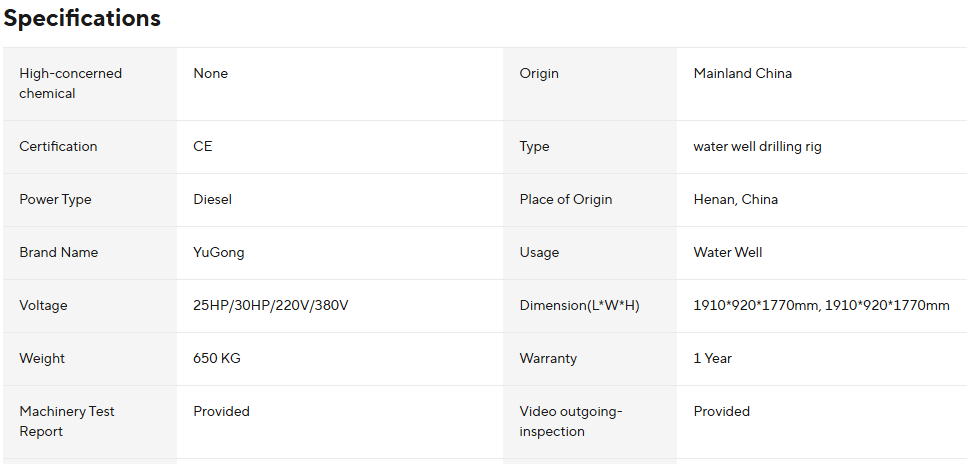Select the High-concerned chemical label

(70, 83)
